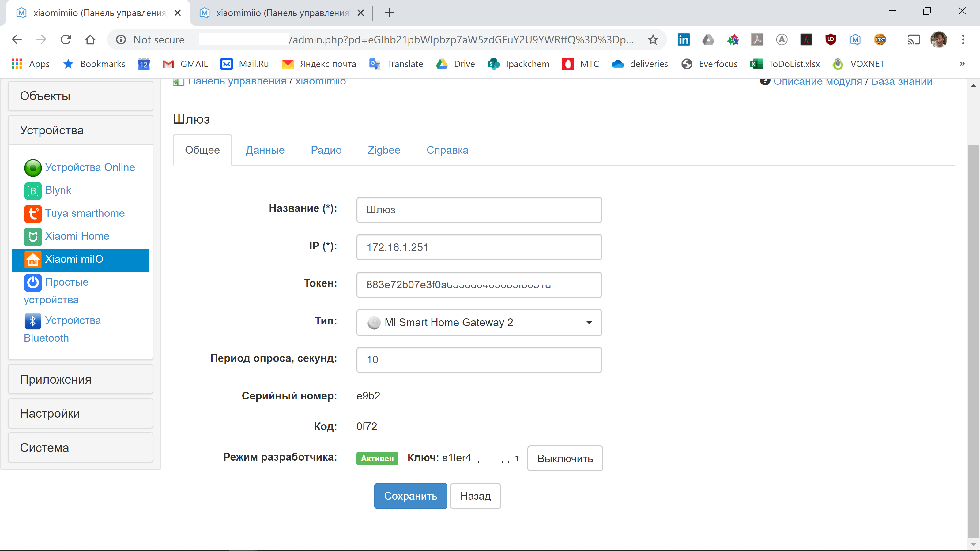Click the black h extension icon
This screenshot has height=551, width=980.
click(806, 39)
